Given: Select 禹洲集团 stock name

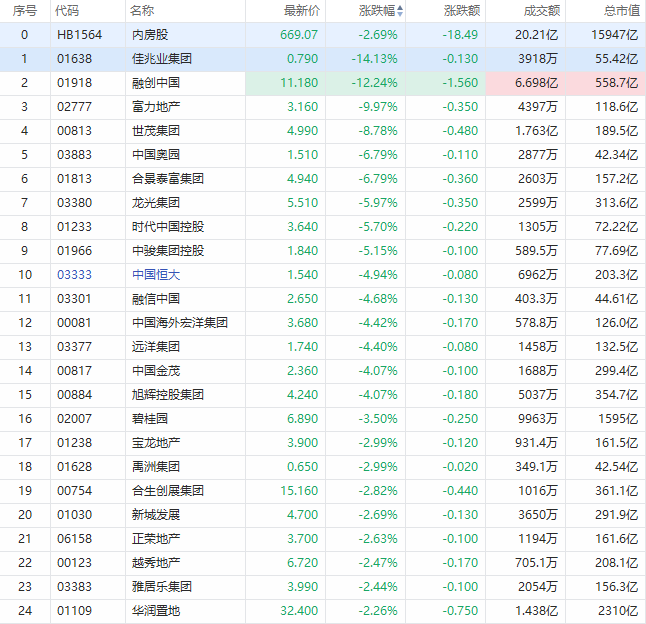Looking at the screenshot, I should pyautogui.click(x=156, y=467).
